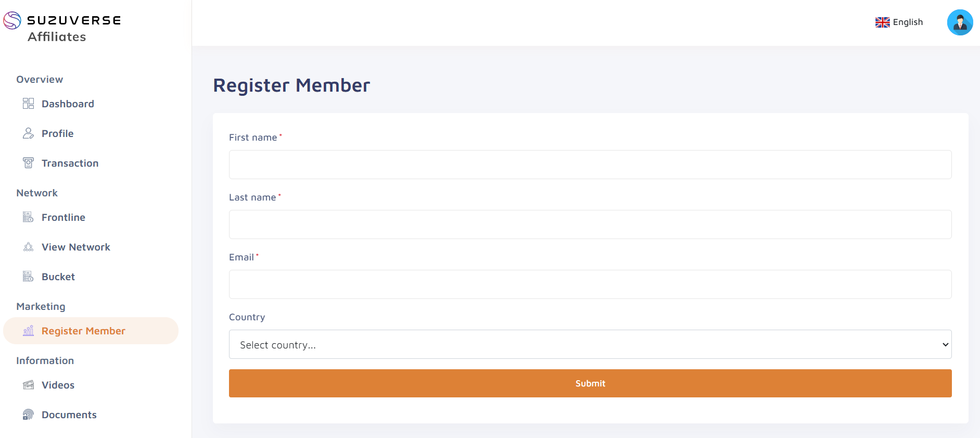The width and height of the screenshot is (980, 438).
Task: Click the Documents fingerprint icon
Action: click(28, 415)
